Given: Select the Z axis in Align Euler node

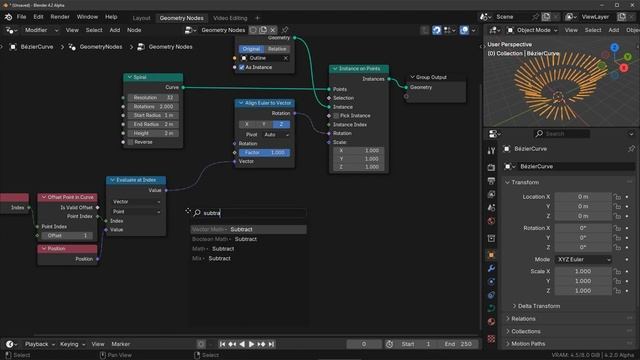Looking at the screenshot, I should point(281,124).
